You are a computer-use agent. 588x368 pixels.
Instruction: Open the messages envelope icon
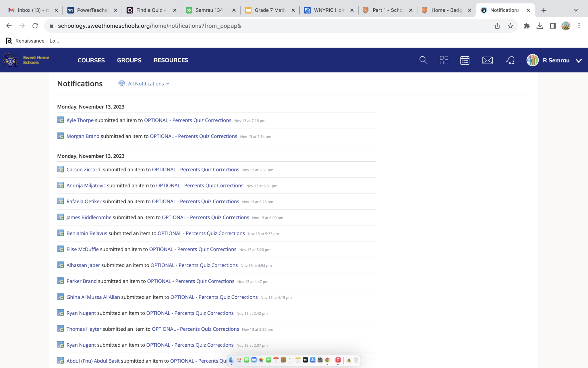tap(487, 60)
